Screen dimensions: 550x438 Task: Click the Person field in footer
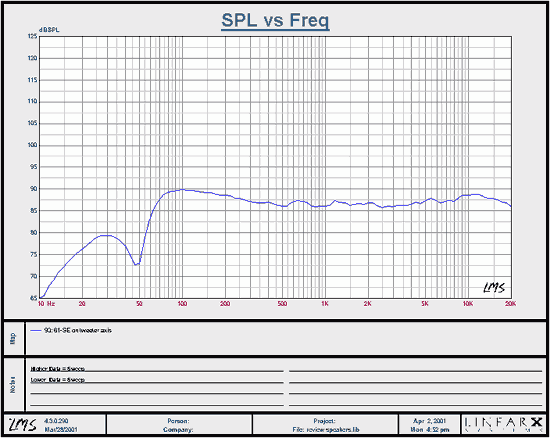(179, 421)
